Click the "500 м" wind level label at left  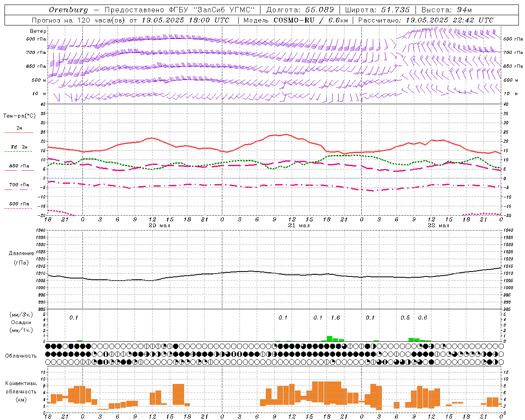click(39, 80)
